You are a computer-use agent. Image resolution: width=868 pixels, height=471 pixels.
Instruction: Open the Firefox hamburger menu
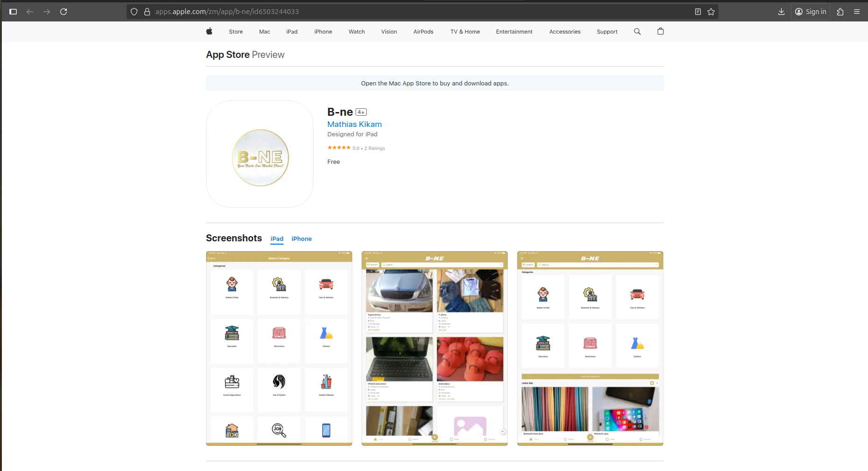(x=857, y=12)
